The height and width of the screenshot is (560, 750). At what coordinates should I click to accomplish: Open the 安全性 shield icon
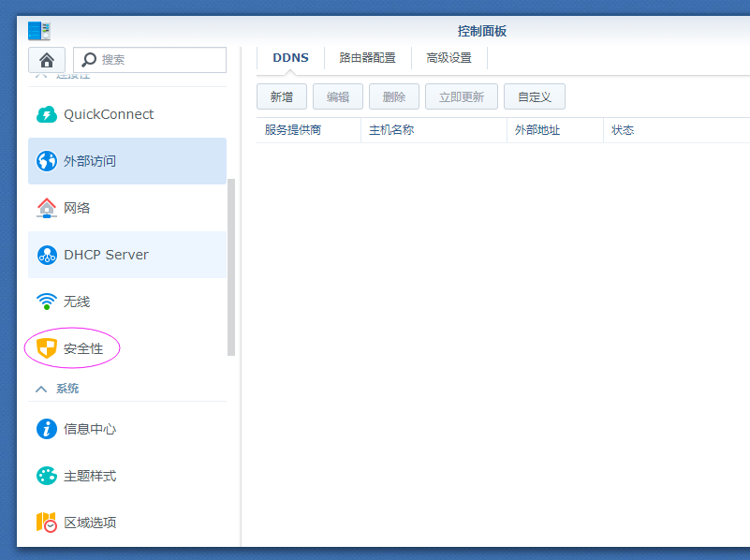(x=47, y=348)
